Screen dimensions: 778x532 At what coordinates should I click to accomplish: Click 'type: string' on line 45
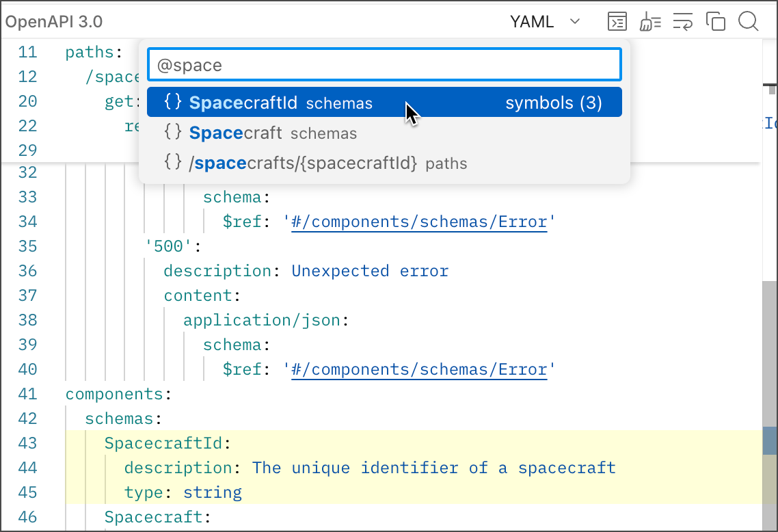(x=183, y=492)
